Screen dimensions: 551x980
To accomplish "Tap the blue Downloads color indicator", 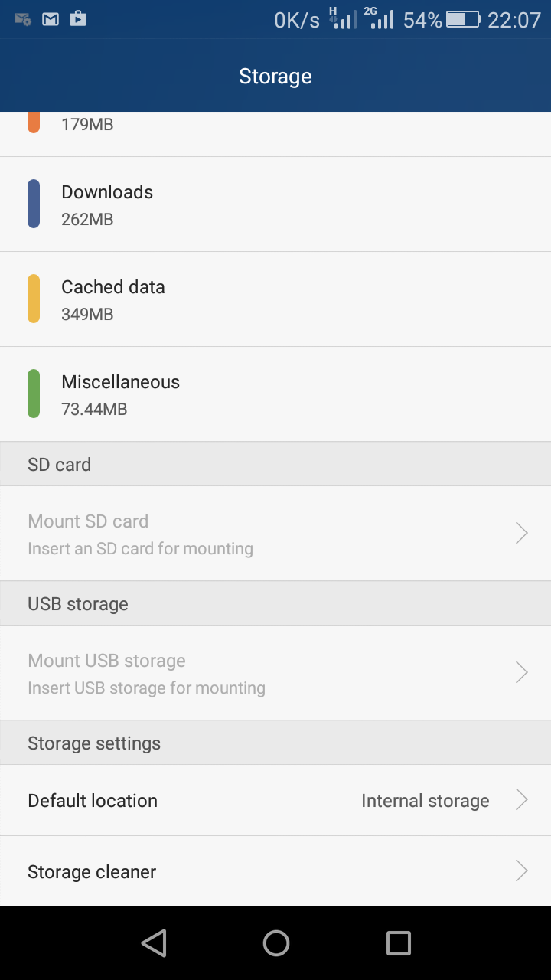I will pyautogui.click(x=34, y=204).
